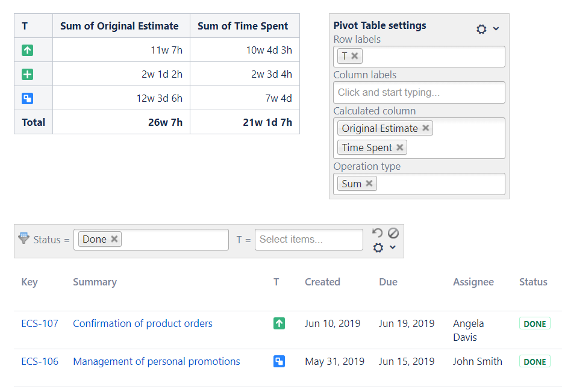Remove the Sum operation type tag
The height and width of the screenshot is (392, 562).
[x=369, y=184]
